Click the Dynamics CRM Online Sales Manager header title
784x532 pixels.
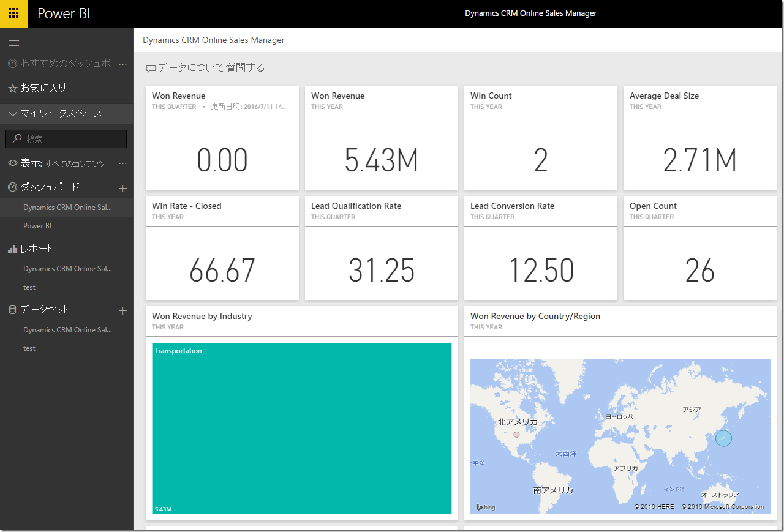click(x=531, y=13)
